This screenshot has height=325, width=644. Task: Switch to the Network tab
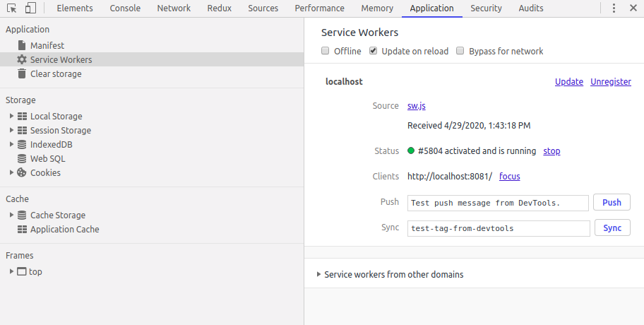coord(174,8)
